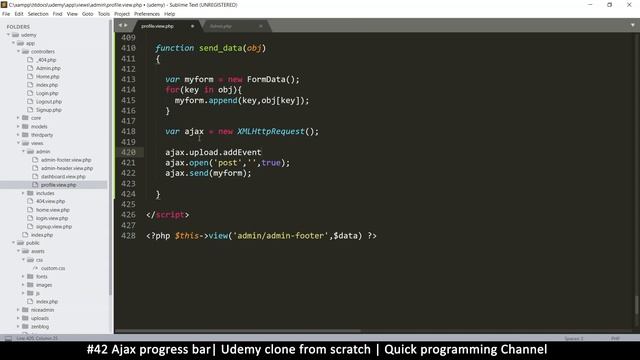Collapse the public folder
Screen dimensions: 640x360
click(x=13, y=243)
